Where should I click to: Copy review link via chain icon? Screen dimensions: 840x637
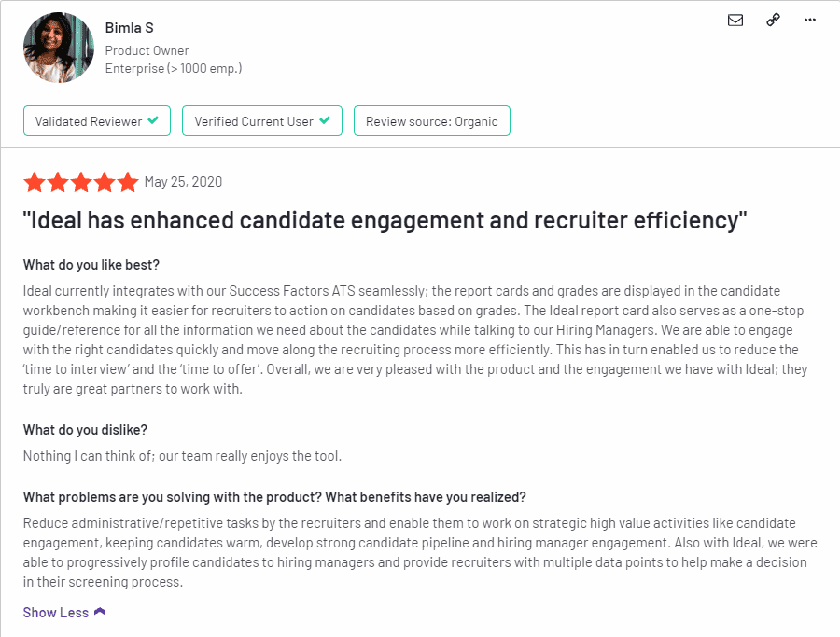pyautogui.click(x=773, y=20)
